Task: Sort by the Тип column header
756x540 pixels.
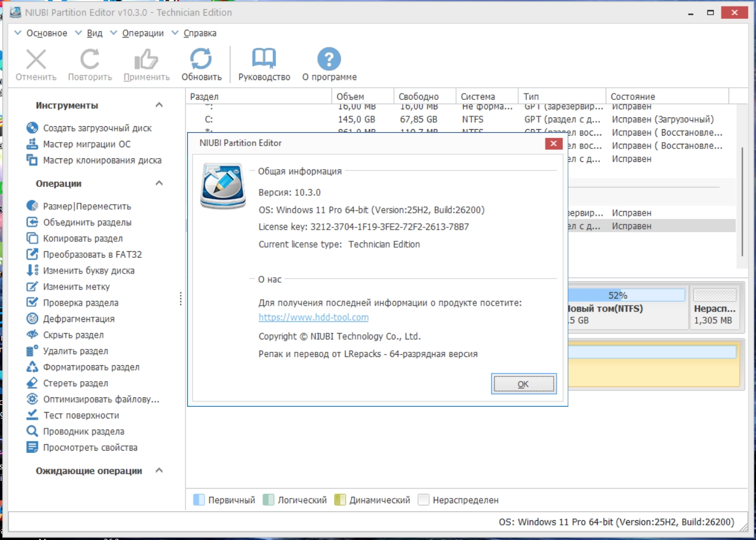Action: 562,96
